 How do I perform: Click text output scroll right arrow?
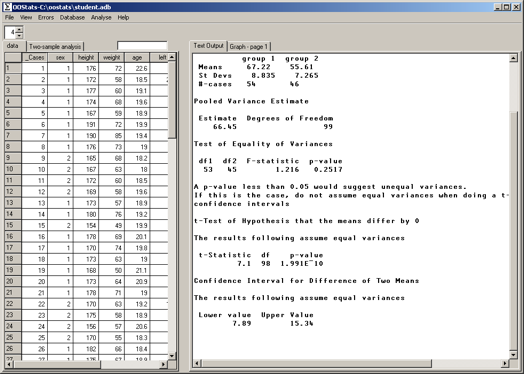pyautogui.click(x=505, y=363)
